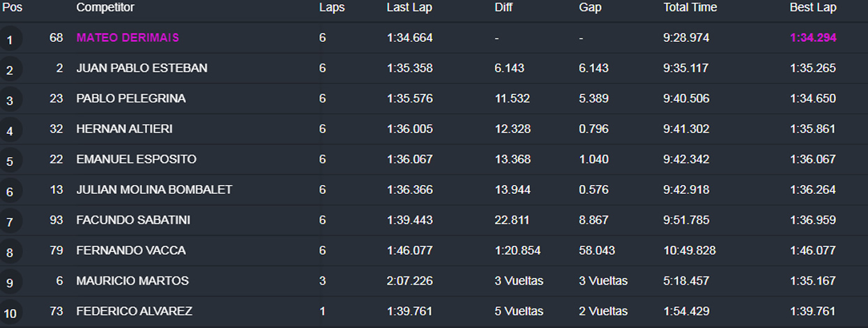Viewport: 868px width, 328px height.
Task: Sort table by Laps header
Action: pyautogui.click(x=332, y=8)
